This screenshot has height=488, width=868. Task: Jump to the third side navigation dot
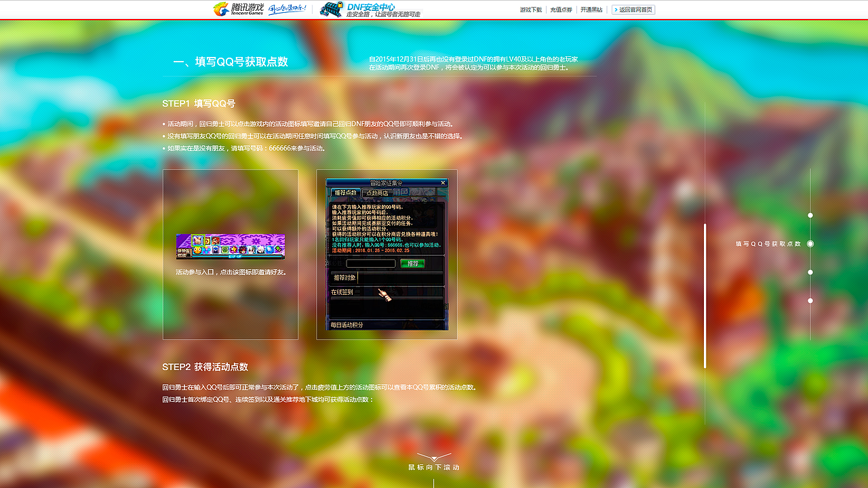810,272
